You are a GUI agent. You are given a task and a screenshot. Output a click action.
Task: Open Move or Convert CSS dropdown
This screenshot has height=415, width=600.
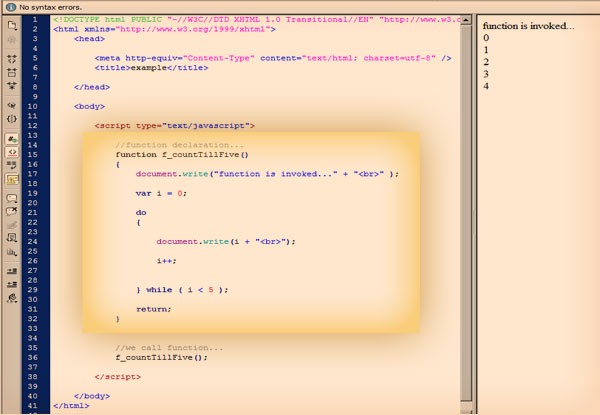click(12, 251)
